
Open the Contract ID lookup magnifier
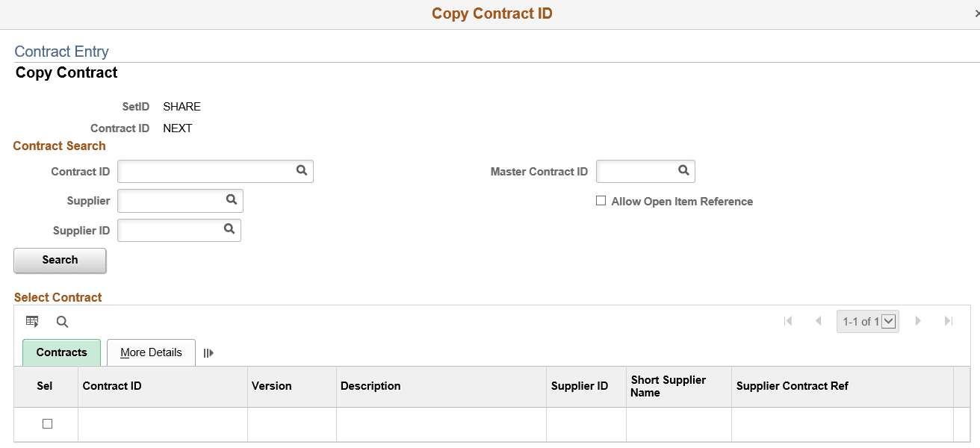click(x=301, y=171)
